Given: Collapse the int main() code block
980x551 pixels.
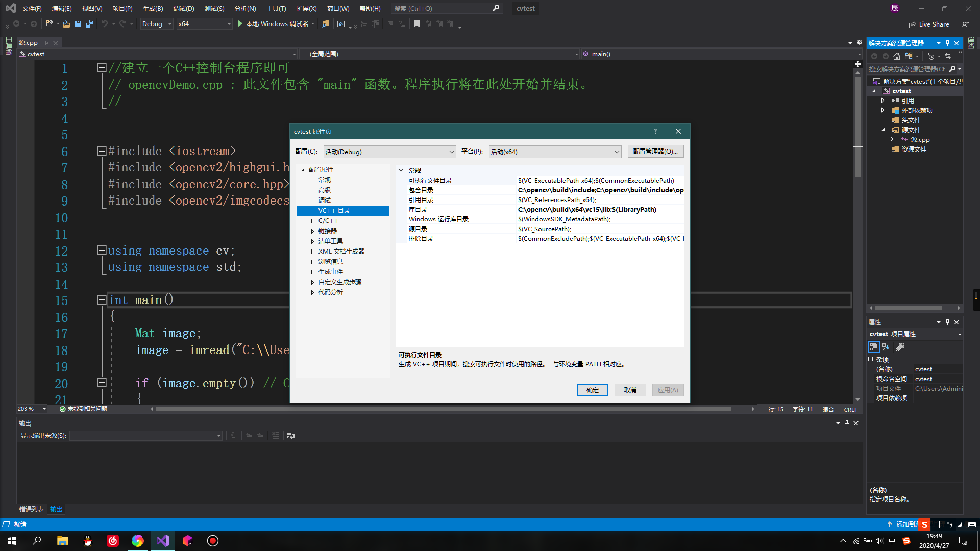Looking at the screenshot, I should click(102, 300).
